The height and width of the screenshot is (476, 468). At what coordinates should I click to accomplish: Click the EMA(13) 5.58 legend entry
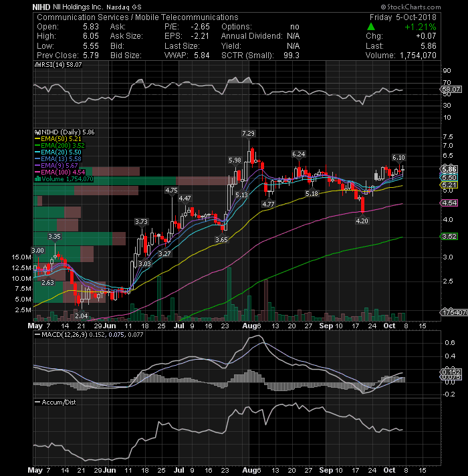click(58, 158)
